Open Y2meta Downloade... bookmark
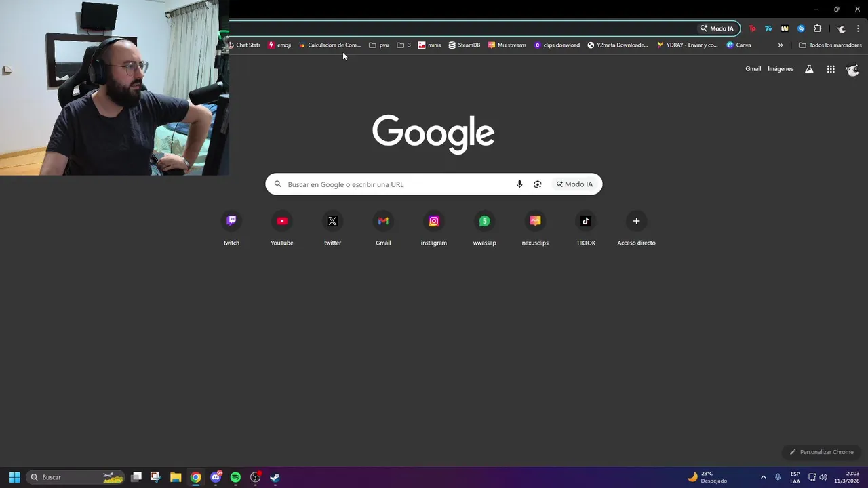 pyautogui.click(x=618, y=45)
